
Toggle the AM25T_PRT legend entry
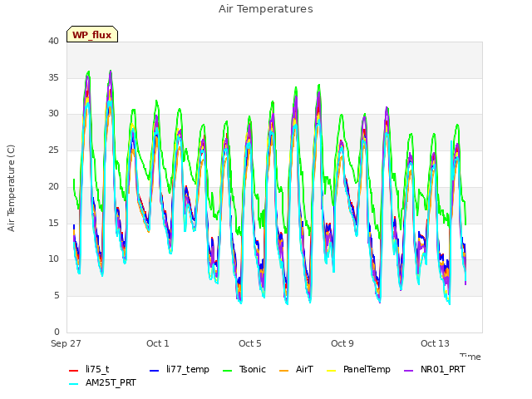coord(102,383)
